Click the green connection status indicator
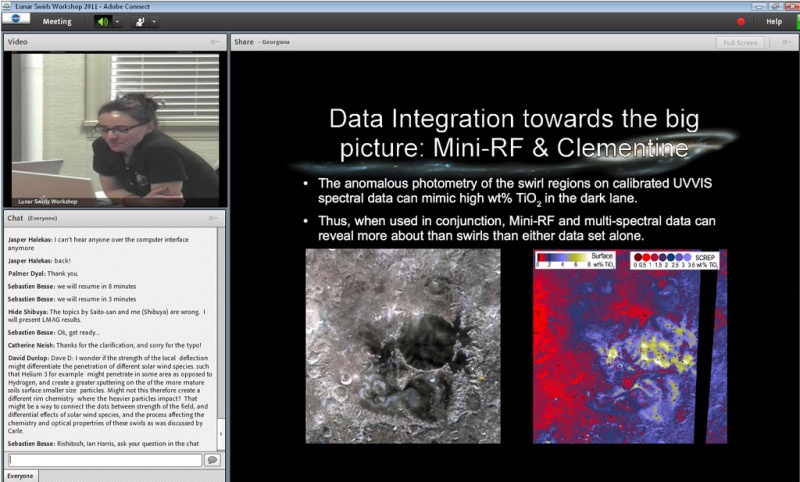This screenshot has height=482, width=800. (x=798, y=21)
